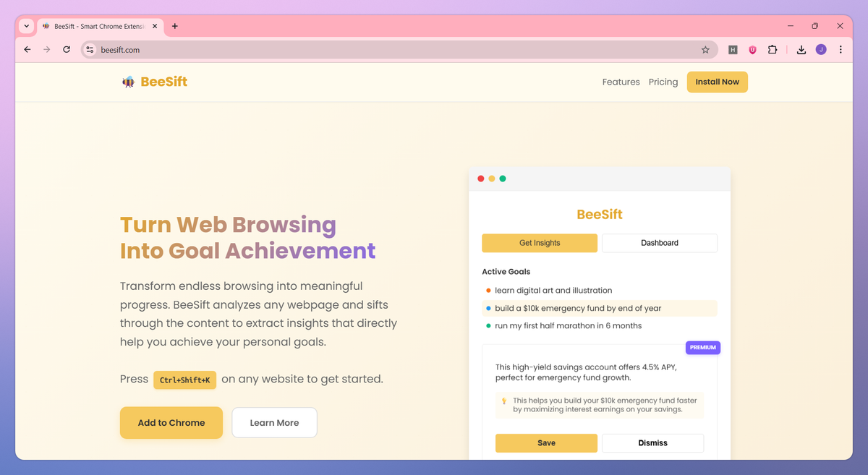The width and height of the screenshot is (868, 475).
Task: Expand the tab search dropdown arrow
Action: point(27,26)
